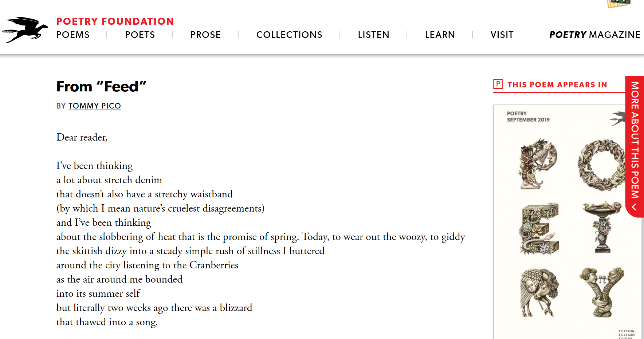Open the LISTEN section

[x=374, y=35]
